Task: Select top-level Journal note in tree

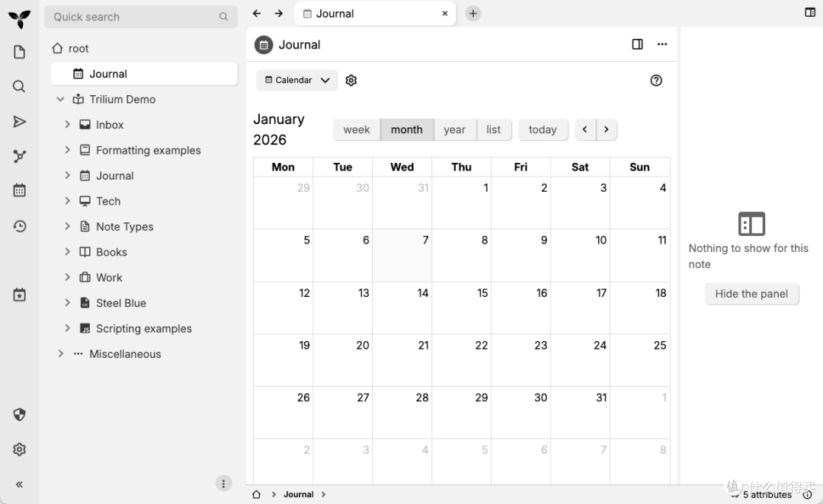Action: click(x=144, y=74)
